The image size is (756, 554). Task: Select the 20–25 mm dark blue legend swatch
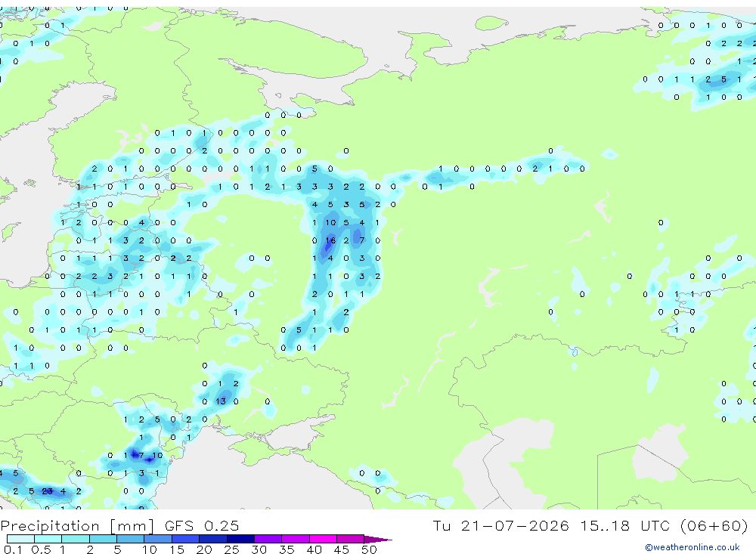(x=212, y=539)
